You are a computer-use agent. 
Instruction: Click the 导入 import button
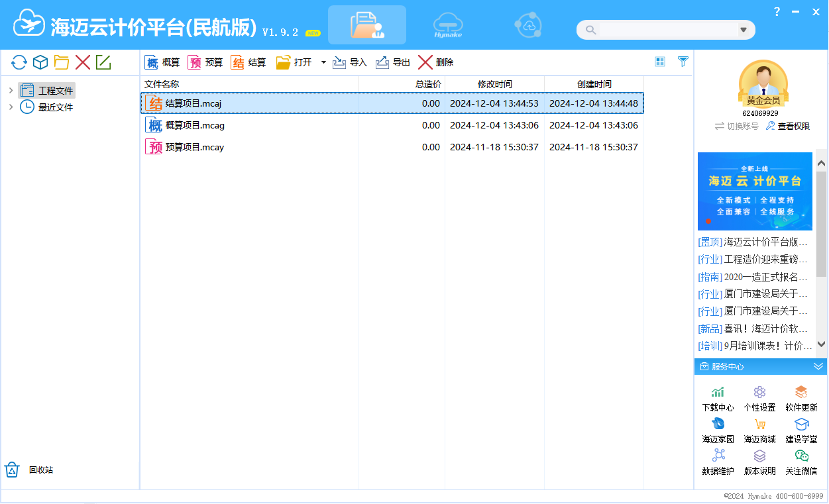tap(349, 62)
